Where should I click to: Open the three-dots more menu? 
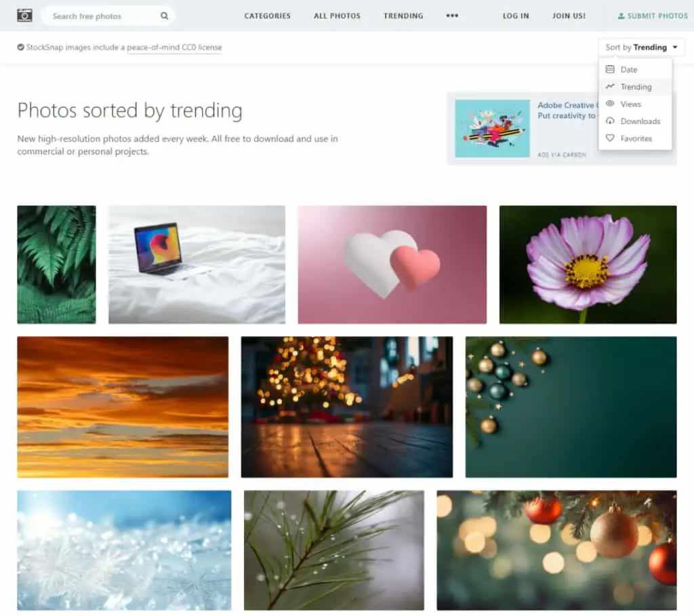click(452, 16)
